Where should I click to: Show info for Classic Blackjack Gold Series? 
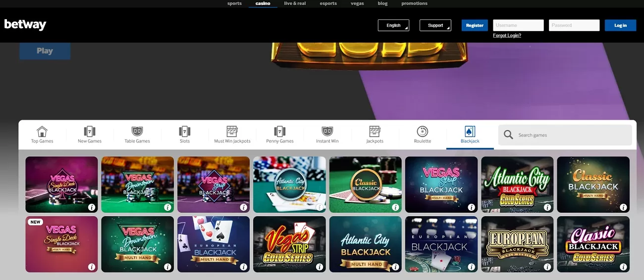click(623, 267)
